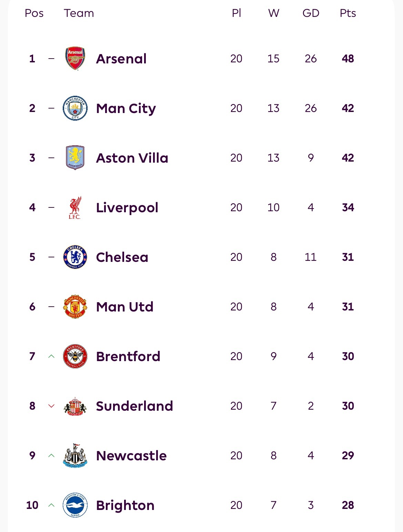Click Newcastle's green up-movement arrow
This screenshot has width=403, height=532.
point(51,456)
